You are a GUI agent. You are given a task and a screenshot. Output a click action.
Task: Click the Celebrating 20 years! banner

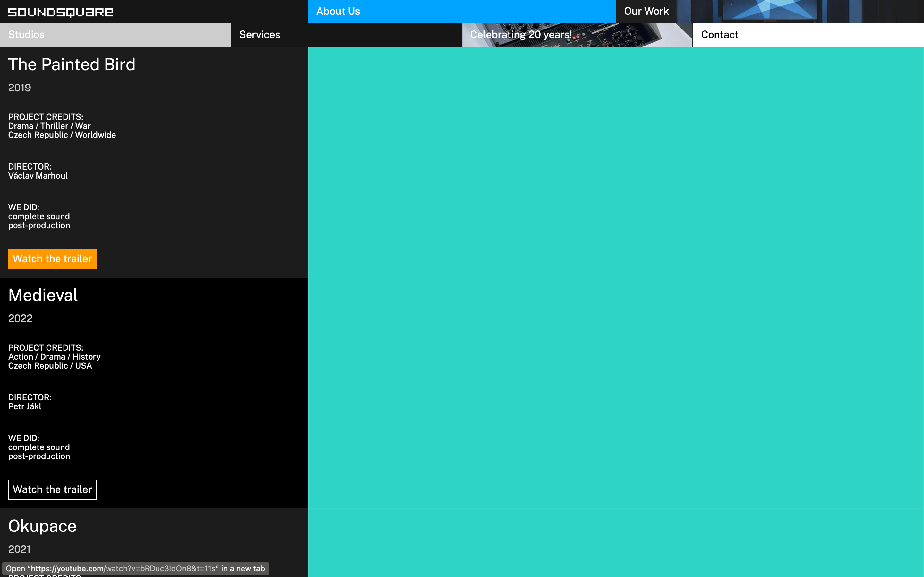(521, 35)
